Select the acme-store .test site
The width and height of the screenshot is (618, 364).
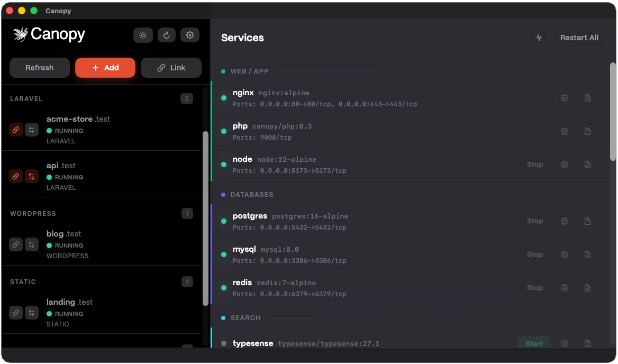coord(102,130)
